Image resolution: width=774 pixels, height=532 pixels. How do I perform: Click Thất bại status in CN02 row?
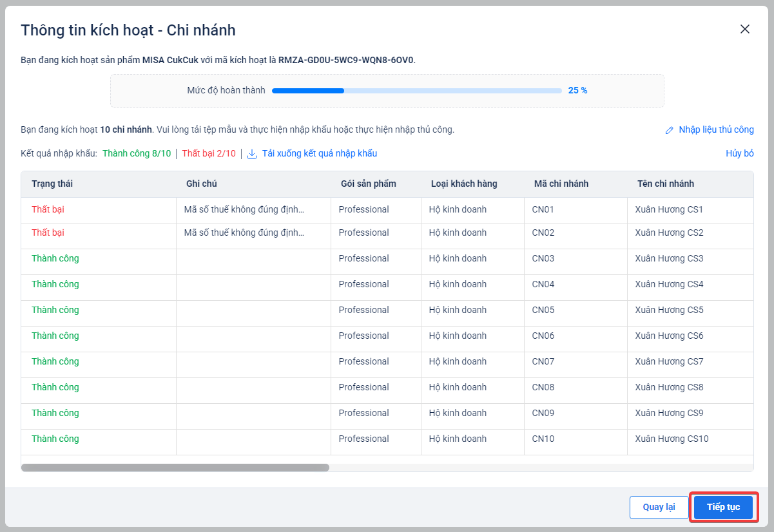(48, 233)
